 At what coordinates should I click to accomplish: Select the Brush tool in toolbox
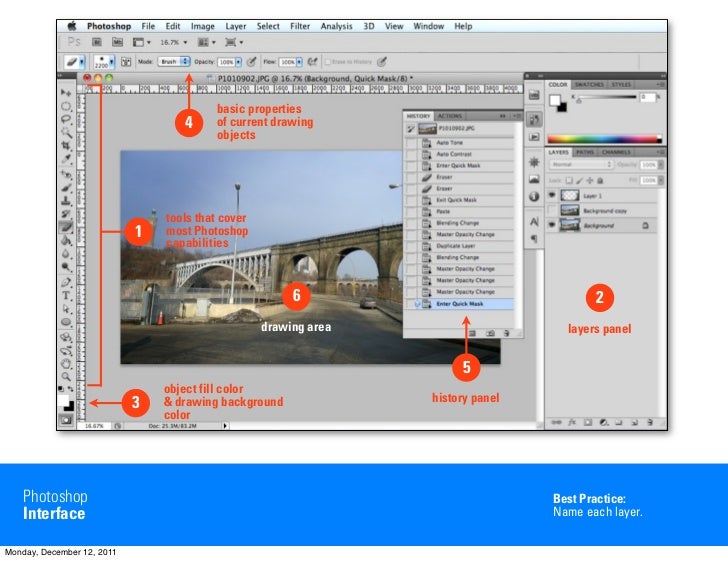66,188
